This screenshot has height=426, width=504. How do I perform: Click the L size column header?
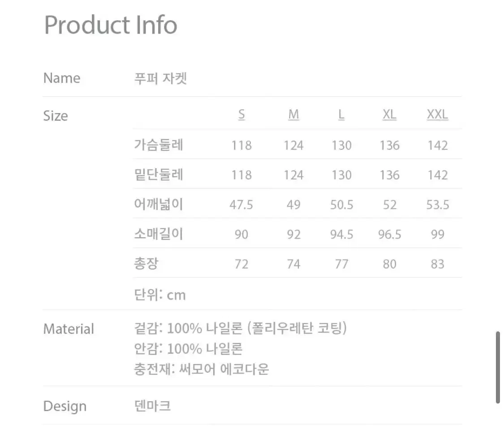point(341,115)
